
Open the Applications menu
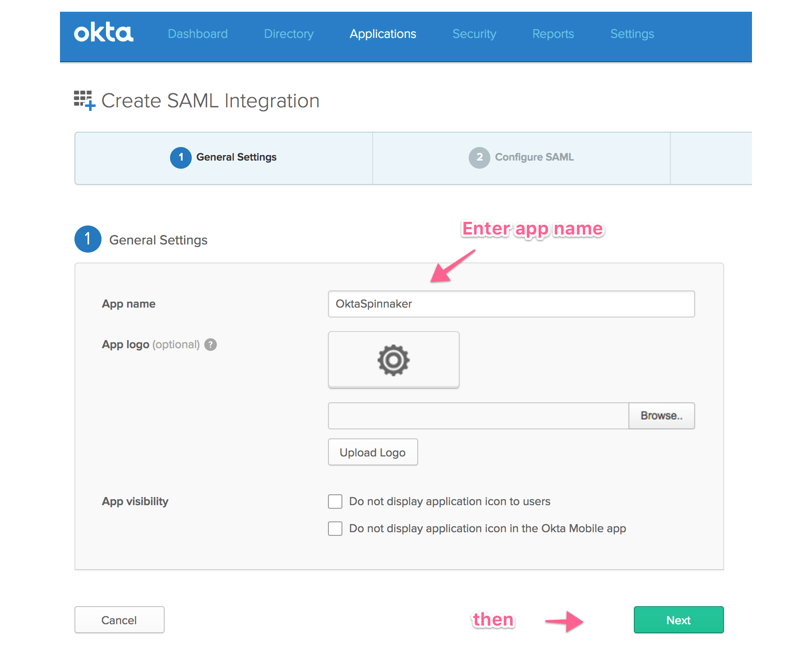click(x=383, y=34)
